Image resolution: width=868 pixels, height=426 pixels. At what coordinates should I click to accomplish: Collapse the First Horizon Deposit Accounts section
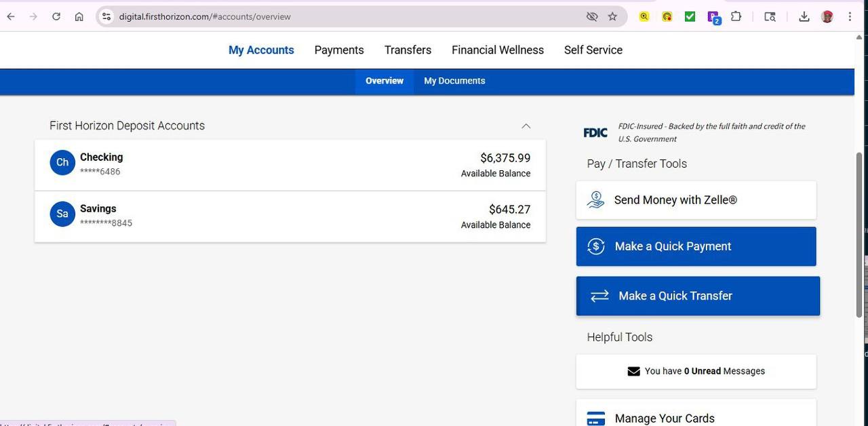526,125
